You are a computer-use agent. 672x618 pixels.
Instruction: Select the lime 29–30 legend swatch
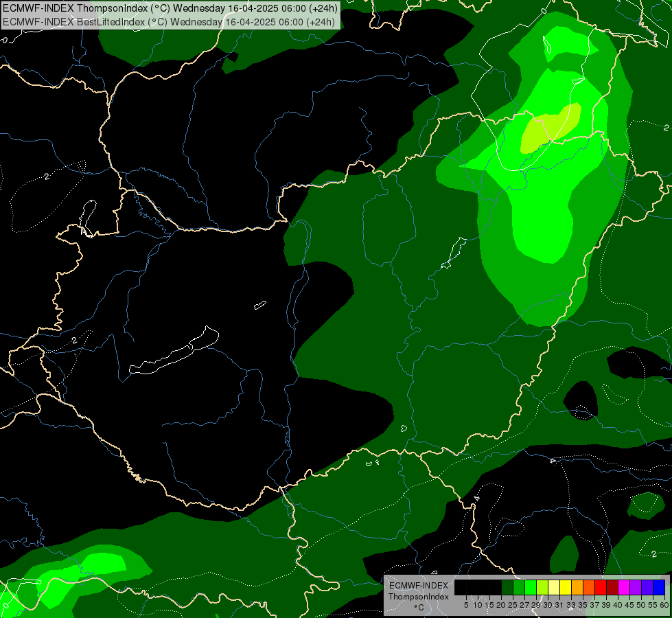tap(542, 587)
